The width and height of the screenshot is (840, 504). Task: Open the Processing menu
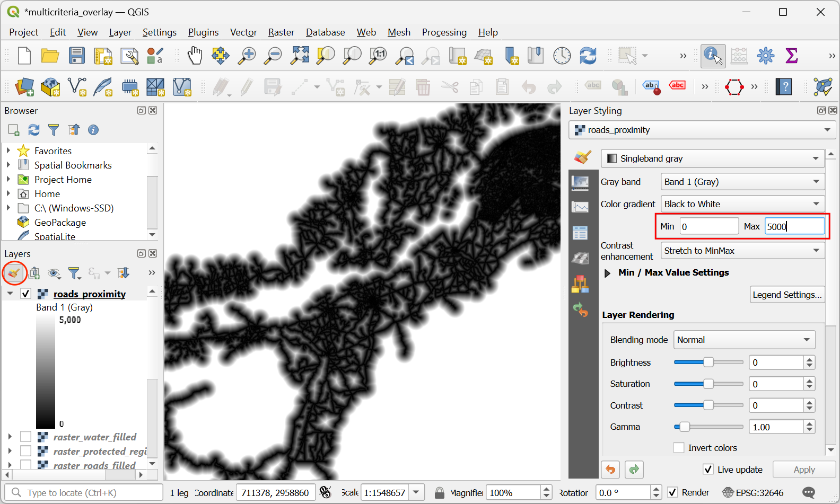(444, 32)
